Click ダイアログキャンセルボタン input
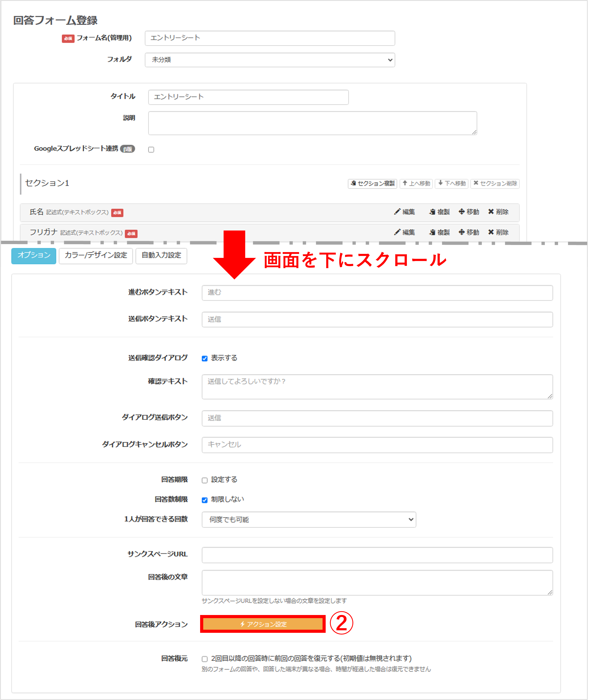The height and width of the screenshot is (700, 589). [377, 445]
